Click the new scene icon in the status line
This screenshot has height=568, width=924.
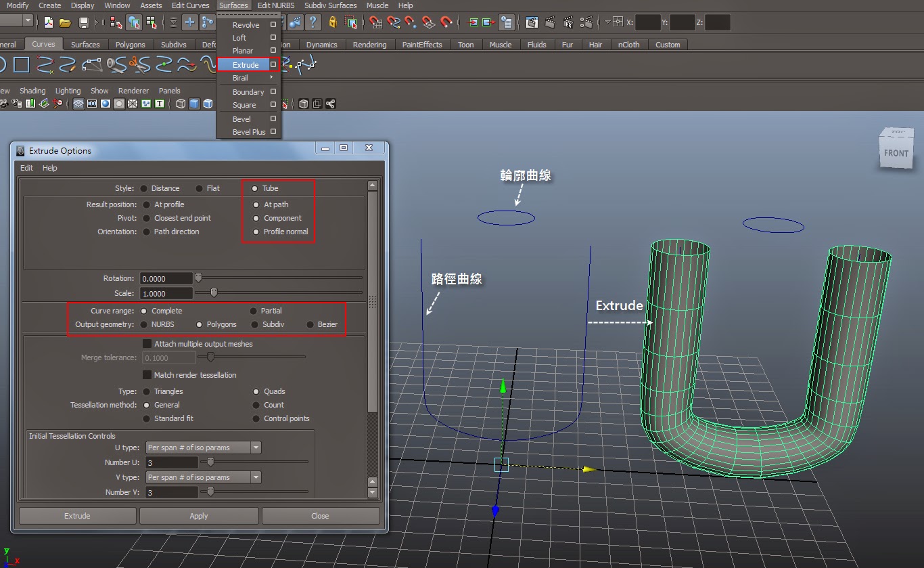point(48,22)
